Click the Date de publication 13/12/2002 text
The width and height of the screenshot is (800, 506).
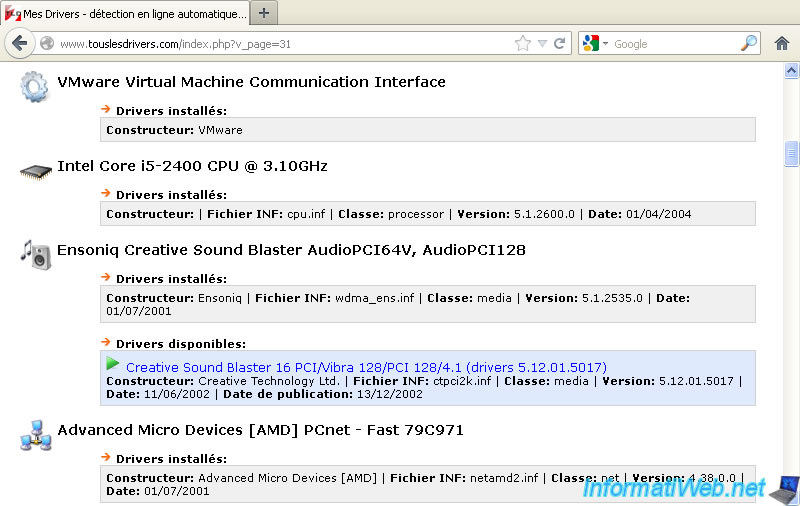(x=322, y=394)
